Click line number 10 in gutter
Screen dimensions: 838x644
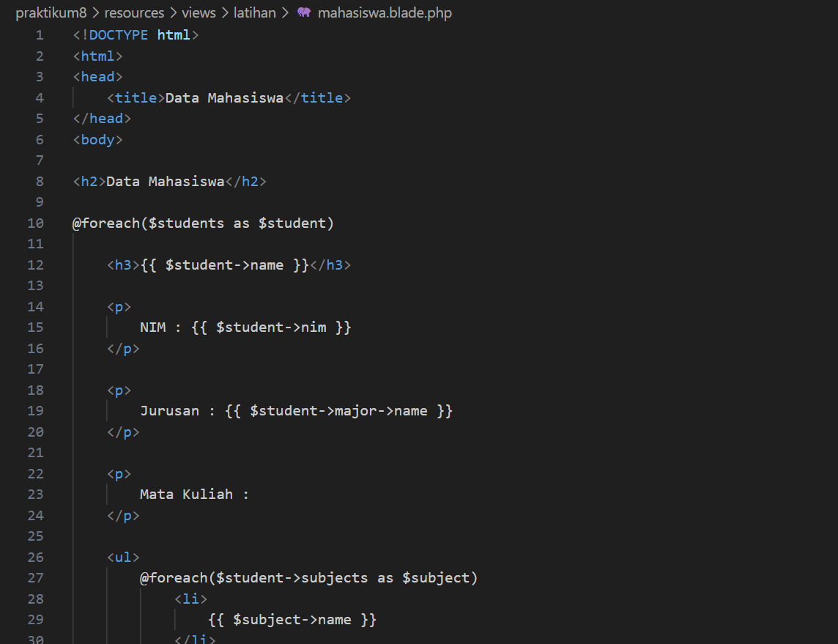[36, 223]
